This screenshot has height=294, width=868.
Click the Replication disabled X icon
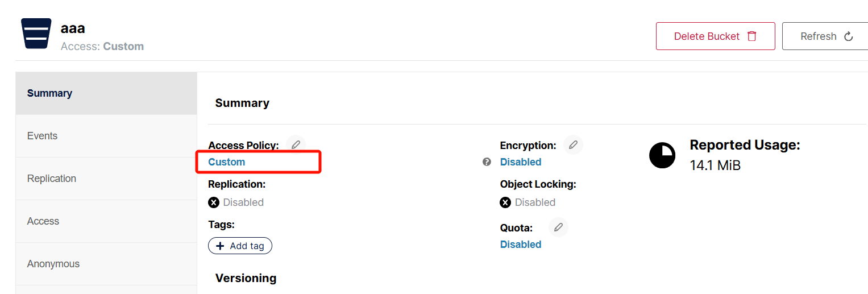click(214, 202)
